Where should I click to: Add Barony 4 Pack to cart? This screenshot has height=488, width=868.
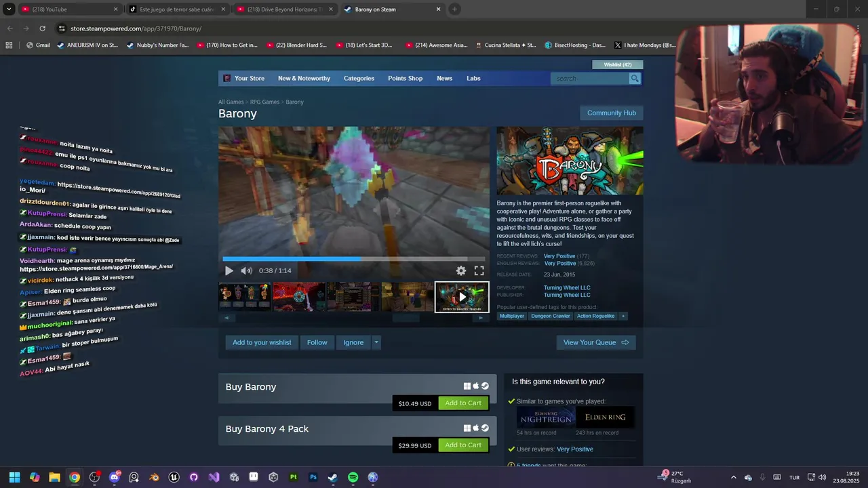click(463, 445)
